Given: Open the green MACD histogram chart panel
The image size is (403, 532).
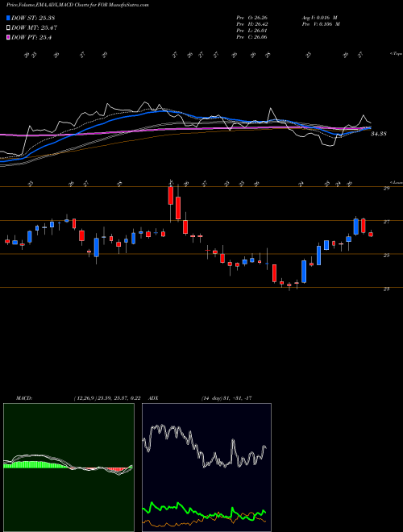Looking at the screenshot, I should point(69,468).
